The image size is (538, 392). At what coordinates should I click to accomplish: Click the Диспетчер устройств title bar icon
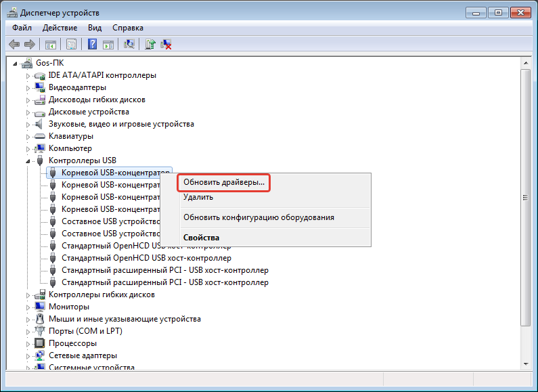[x=12, y=13]
